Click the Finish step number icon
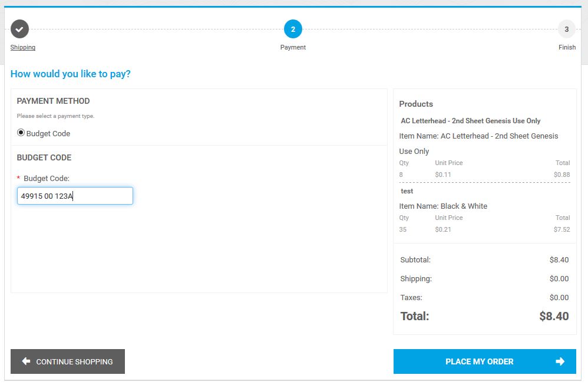This screenshot has width=588, height=388. pyautogui.click(x=566, y=28)
